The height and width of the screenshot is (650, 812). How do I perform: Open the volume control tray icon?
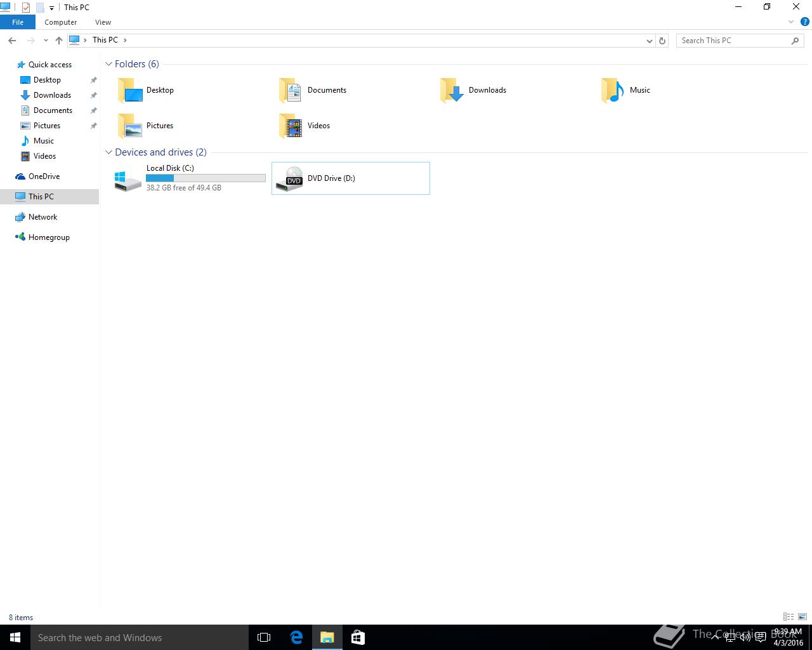pyautogui.click(x=745, y=637)
